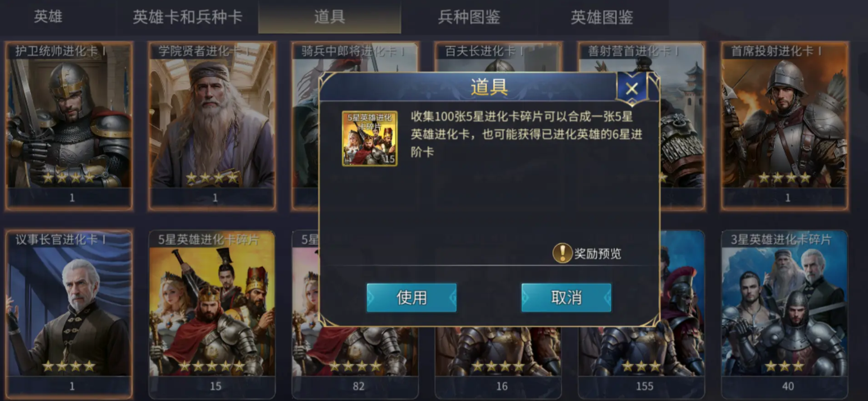The image size is (868, 401).
Task: Select the 道具 tab
Action: pyautogui.click(x=329, y=17)
